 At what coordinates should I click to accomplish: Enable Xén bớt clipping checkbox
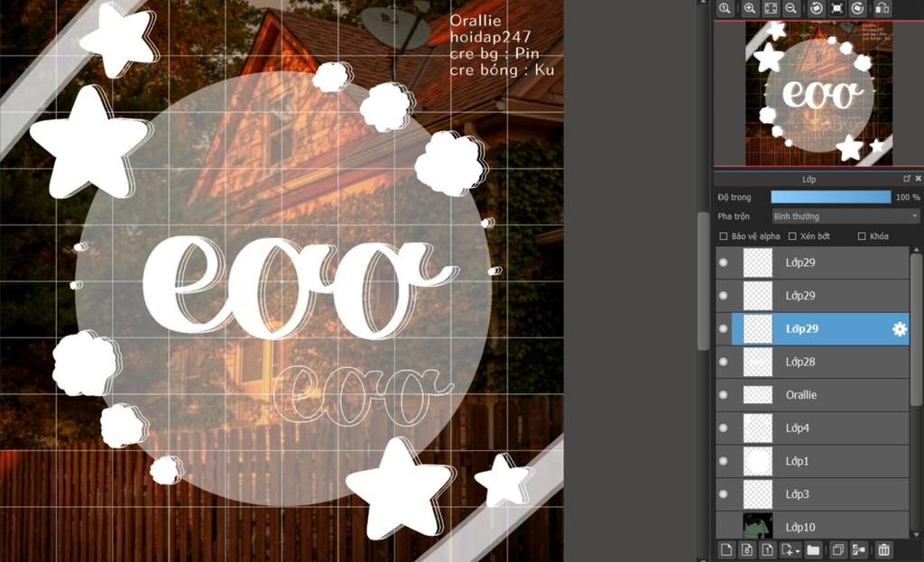[792, 236]
